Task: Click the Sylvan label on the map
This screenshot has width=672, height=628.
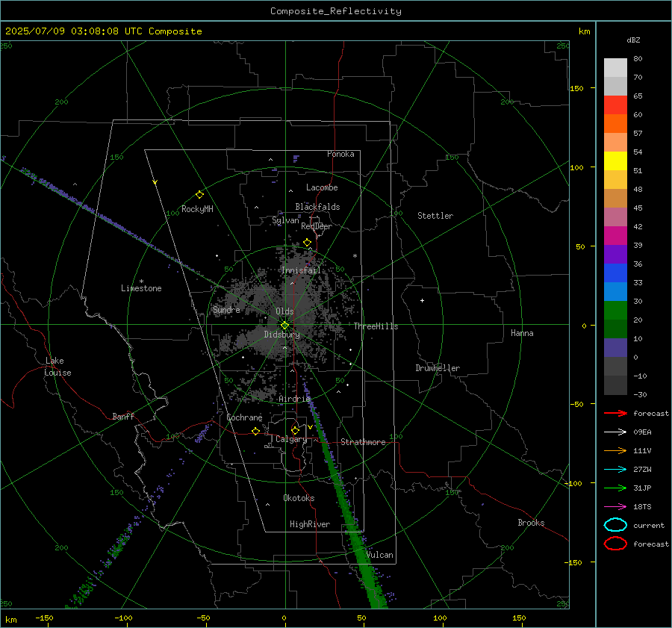Action: pos(285,220)
